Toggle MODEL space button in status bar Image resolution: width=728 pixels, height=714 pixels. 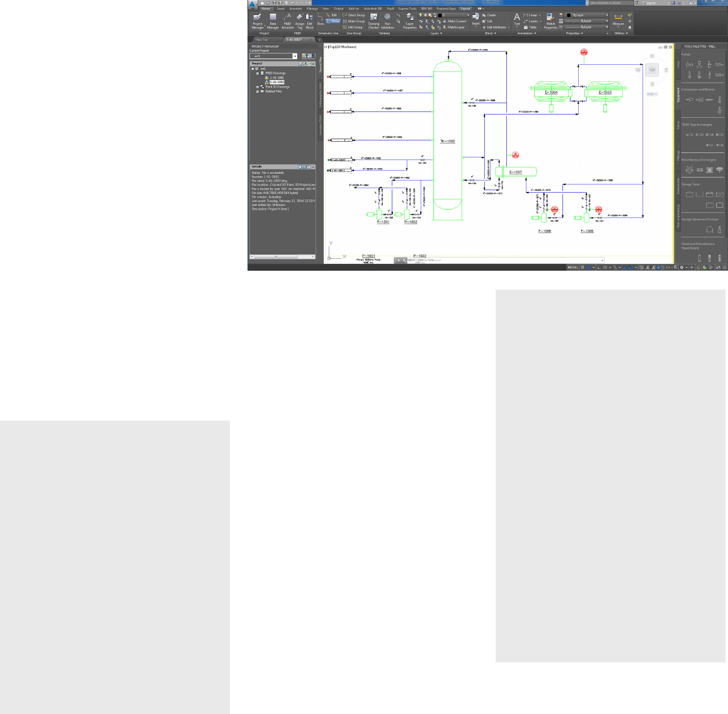573,268
